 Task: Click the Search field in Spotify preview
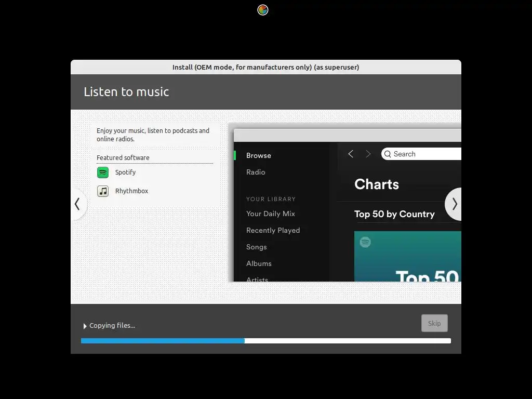point(421,154)
